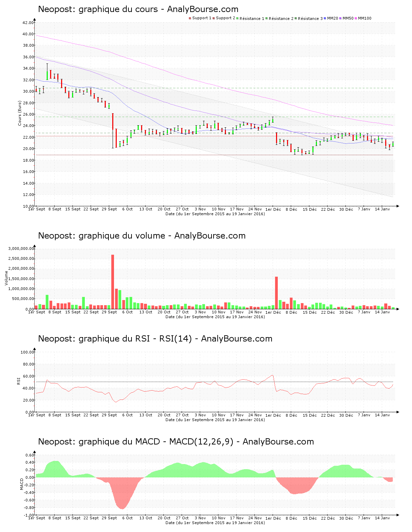
Task: Click the 'Neopost: graphique du cours' chart title
Action: point(138,9)
